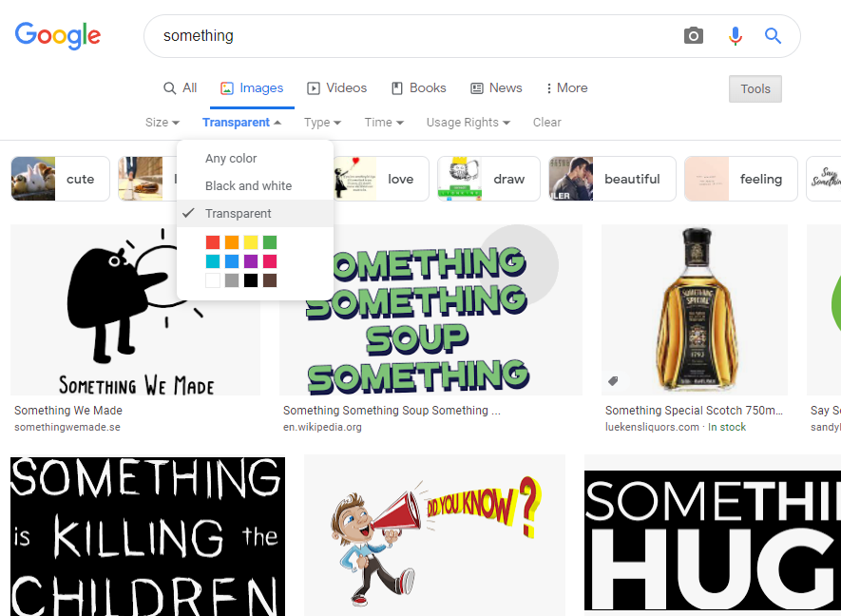Open the Usage Rights dropdown
Screen dimensions: 841x616
coord(468,123)
